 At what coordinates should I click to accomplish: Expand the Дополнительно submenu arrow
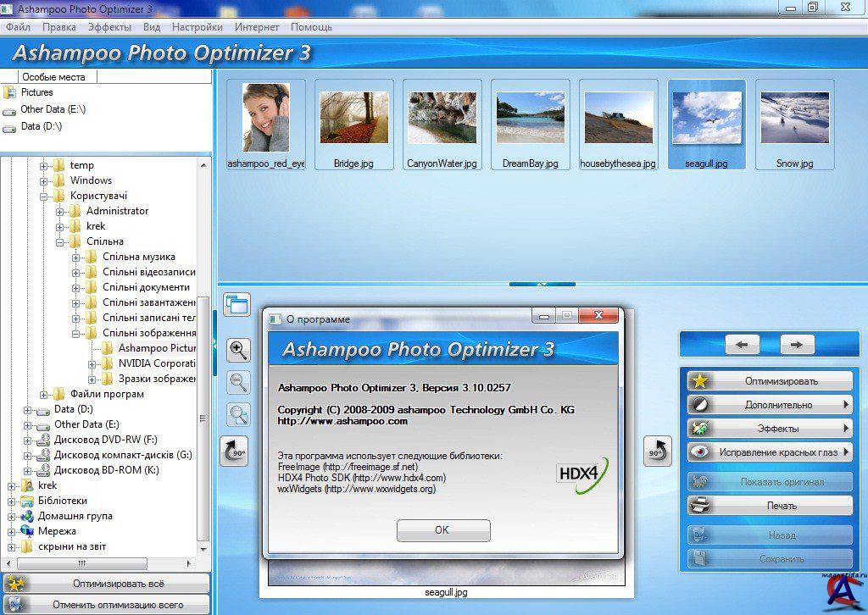coord(846,405)
